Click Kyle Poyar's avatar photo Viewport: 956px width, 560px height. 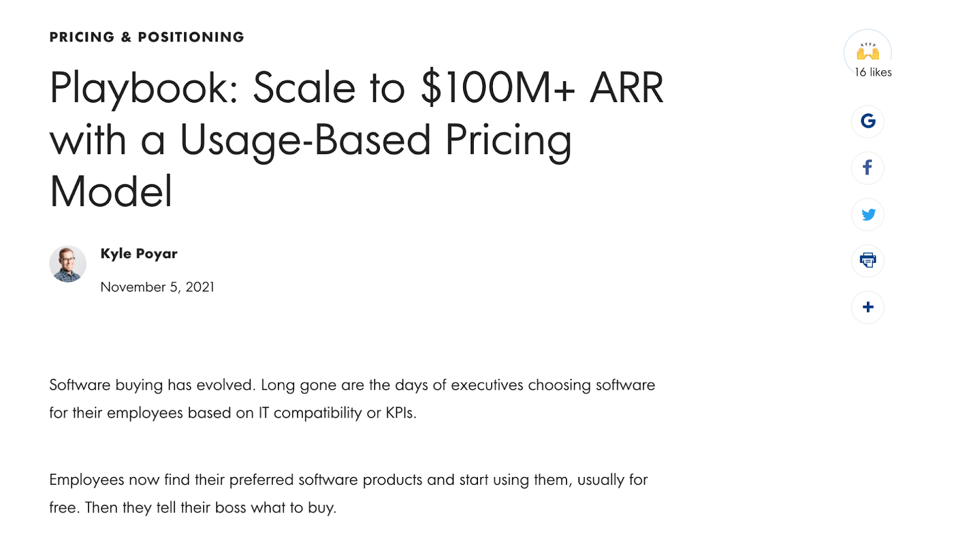[68, 263]
